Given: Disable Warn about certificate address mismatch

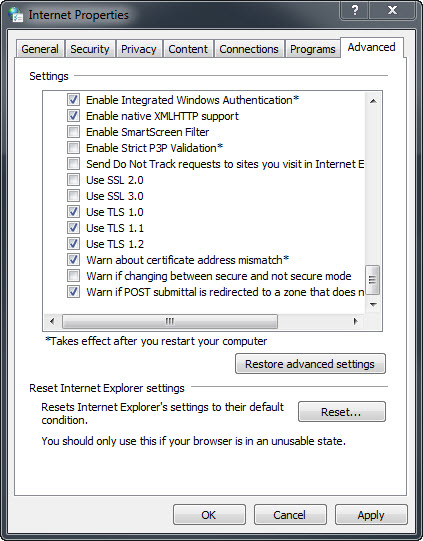Looking at the screenshot, I should pyautogui.click(x=73, y=259).
